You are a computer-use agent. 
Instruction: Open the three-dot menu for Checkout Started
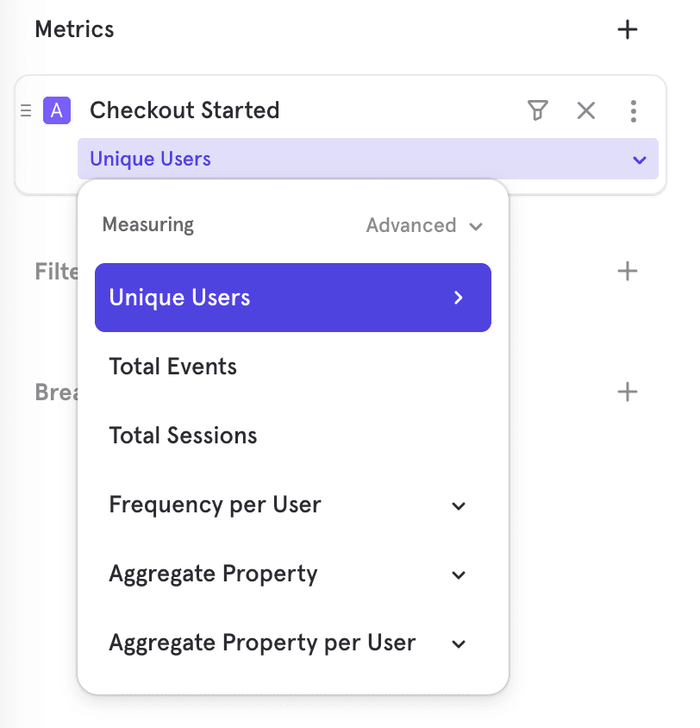[634, 110]
